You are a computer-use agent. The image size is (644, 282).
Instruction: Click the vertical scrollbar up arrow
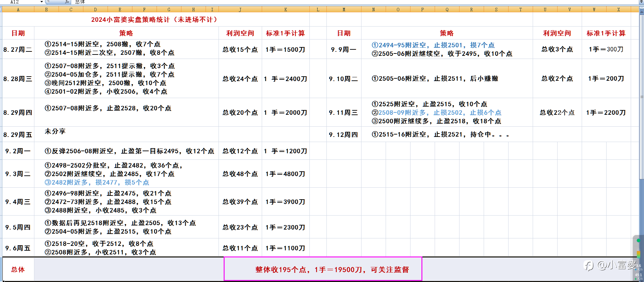click(x=641, y=12)
